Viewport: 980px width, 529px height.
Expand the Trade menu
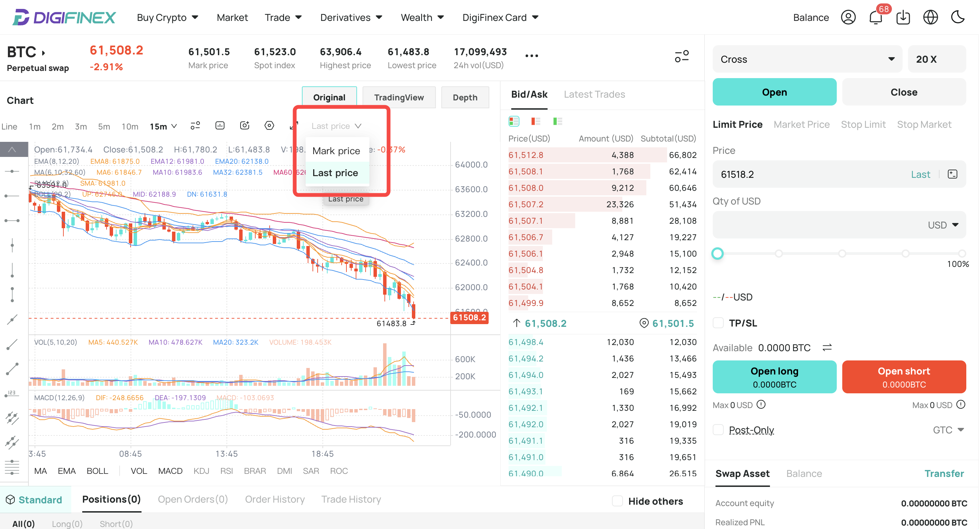point(283,17)
